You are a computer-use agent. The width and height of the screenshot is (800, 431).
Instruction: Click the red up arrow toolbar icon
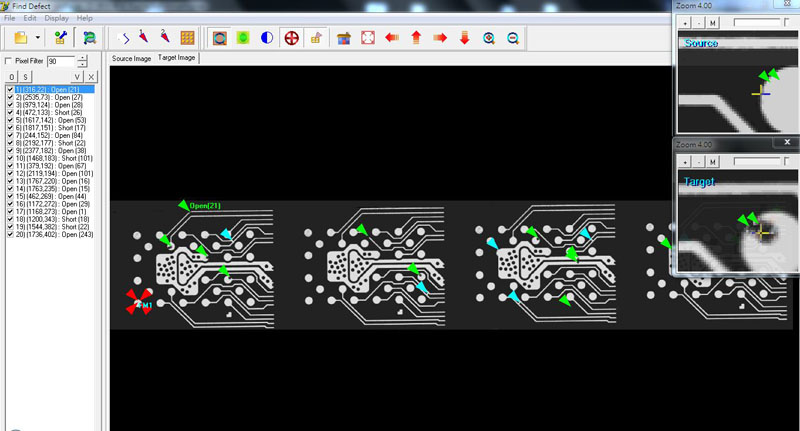click(415, 38)
